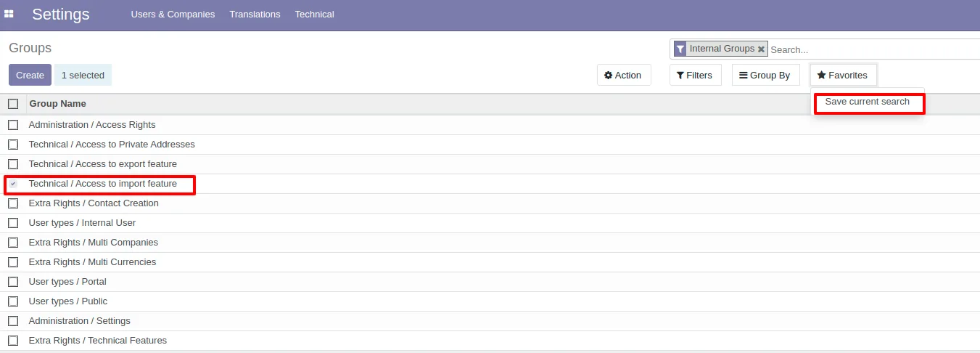Image resolution: width=980 pixels, height=353 pixels.
Task: Open Technical / Access to import feature group
Action: click(x=103, y=184)
